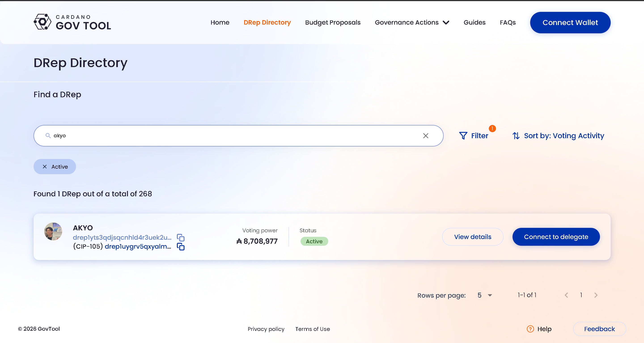Open the Guides page
This screenshot has height=343, width=644.
[474, 23]
